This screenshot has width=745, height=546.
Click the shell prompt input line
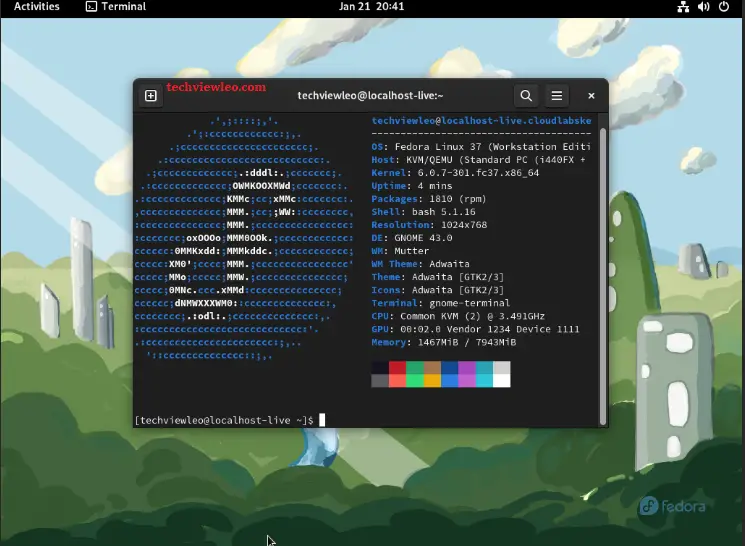click(x=230, y=420)
